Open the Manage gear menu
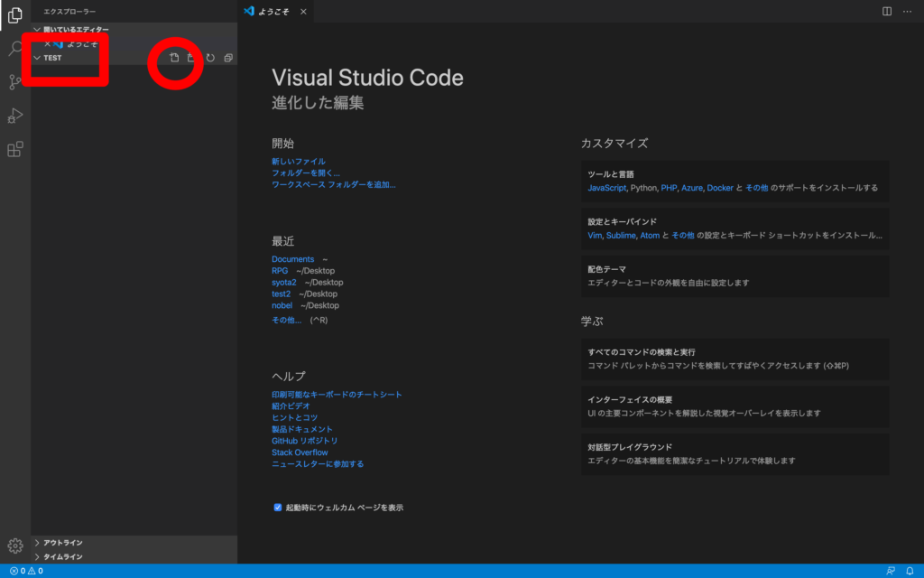The height and width of the screenshot is (578, 924). tap(15, 546)
